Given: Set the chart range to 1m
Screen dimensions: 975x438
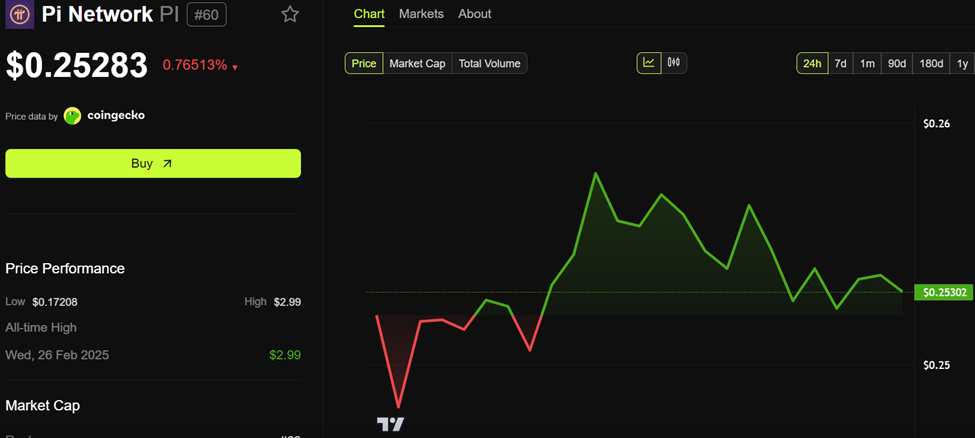Looking at the screenshot, I should pos(867,63).
